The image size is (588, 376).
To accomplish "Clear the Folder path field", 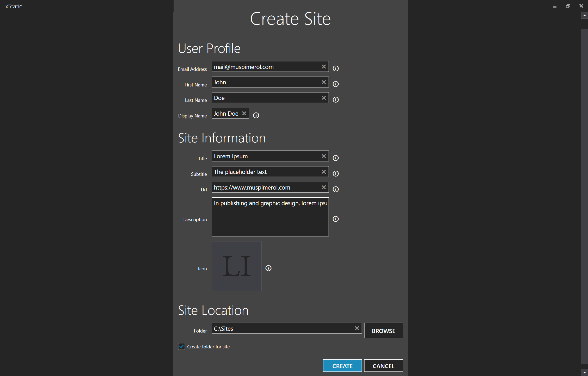I will (x=357, y=328).
